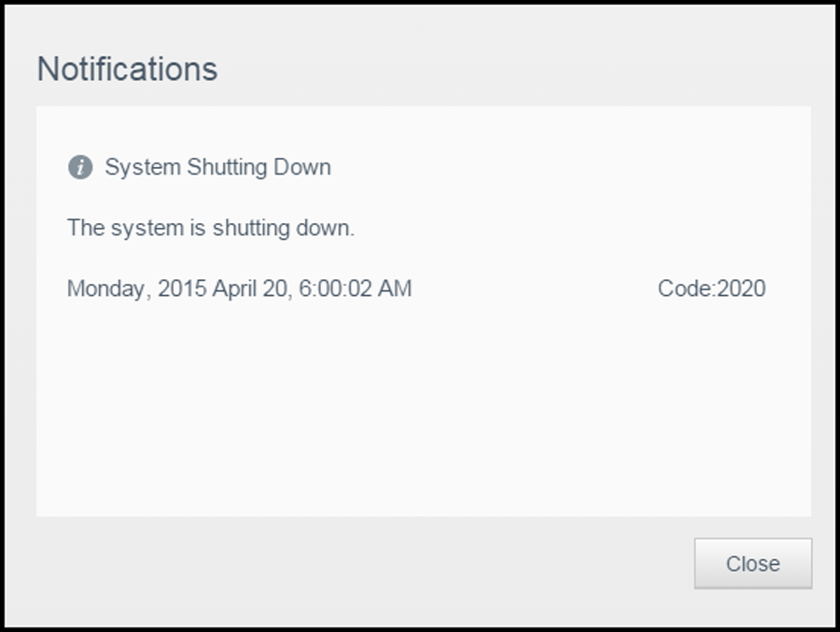Click the 2015 April 20 date
The height and width of the screenshot is (632, 840).
pyautogui.click(x=223, y=288)
